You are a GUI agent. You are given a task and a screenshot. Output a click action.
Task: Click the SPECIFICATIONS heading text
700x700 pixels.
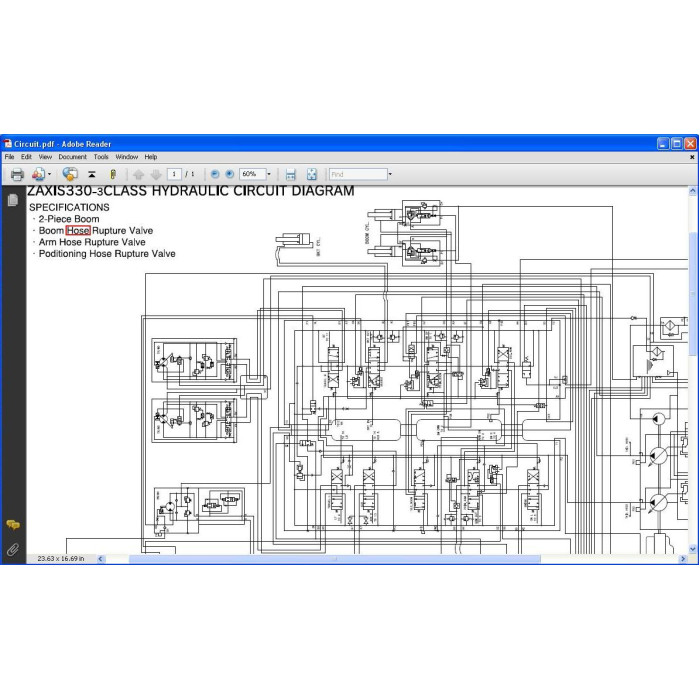click(69, 208)
